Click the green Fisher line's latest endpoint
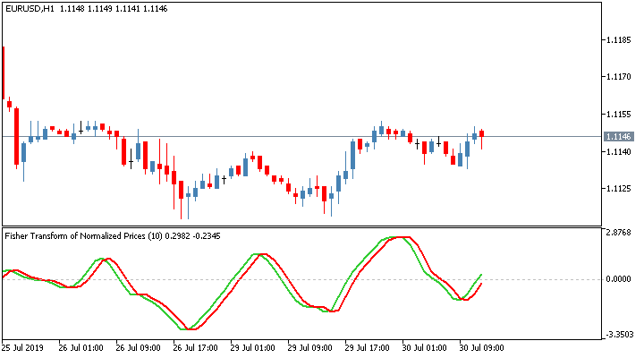644x358 pixels. click(x=481, y=275)
